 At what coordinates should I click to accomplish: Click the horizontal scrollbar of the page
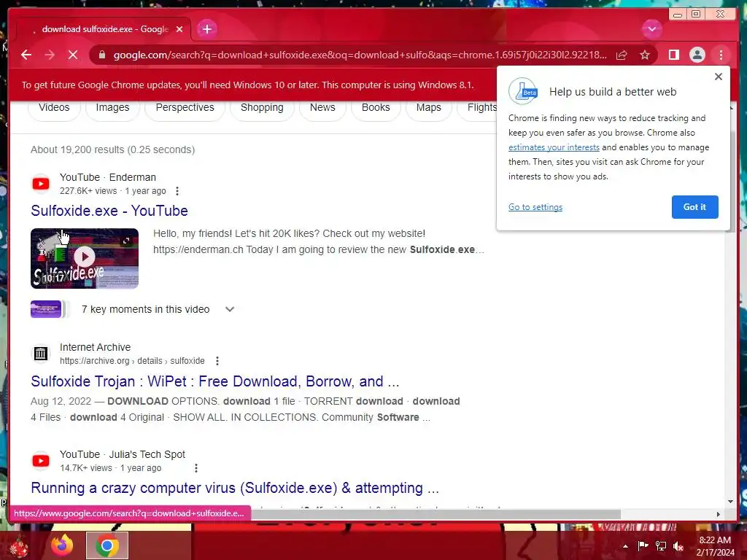(436, 514)
